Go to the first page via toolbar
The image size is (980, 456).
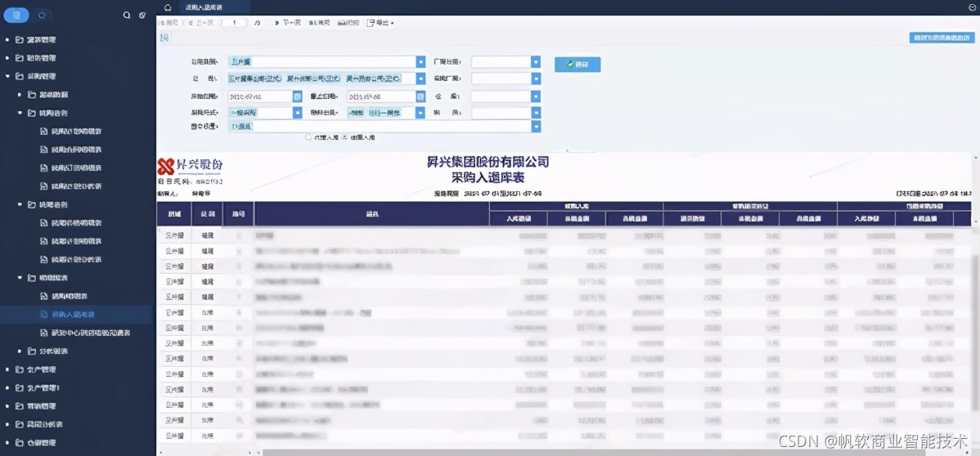(169, 23)
